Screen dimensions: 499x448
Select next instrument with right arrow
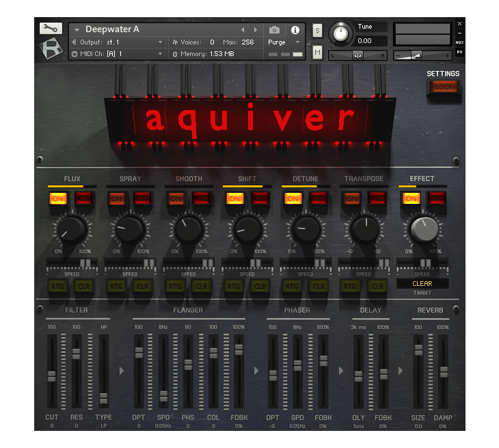point(255,29)
